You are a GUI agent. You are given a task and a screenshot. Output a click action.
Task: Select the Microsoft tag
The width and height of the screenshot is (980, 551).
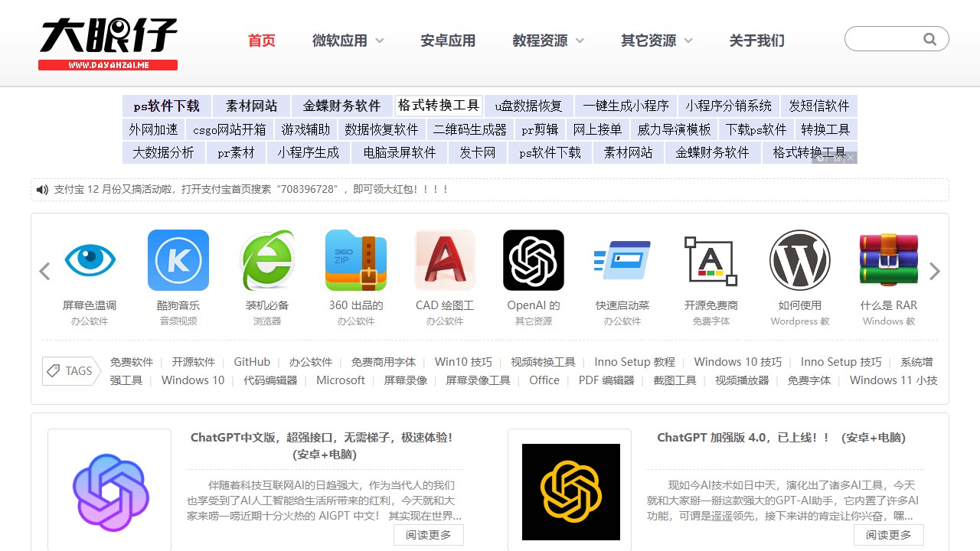(x=341, y=380)
